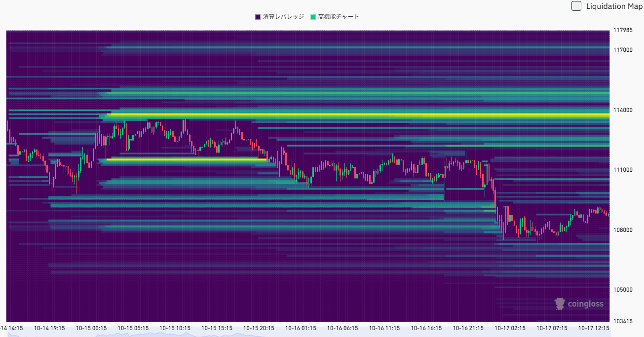Click the 10-16 01:15 time axis label
Viewport: 644px width, 337px height.
tap(301, 328)
